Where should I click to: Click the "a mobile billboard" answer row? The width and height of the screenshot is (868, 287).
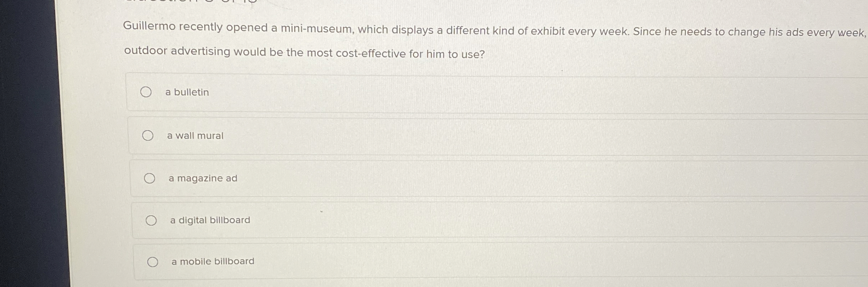tap(322, 262)
